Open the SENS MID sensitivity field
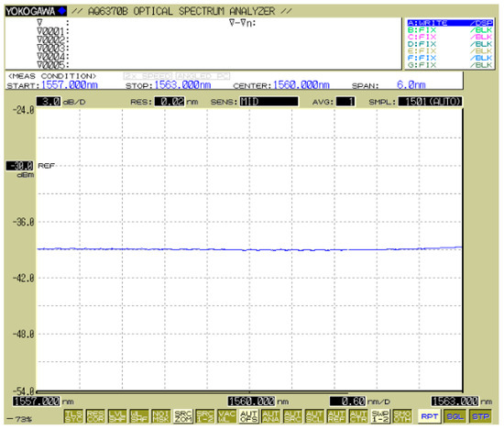The width and height of the screenshot is (504, 429). [268, 102]
